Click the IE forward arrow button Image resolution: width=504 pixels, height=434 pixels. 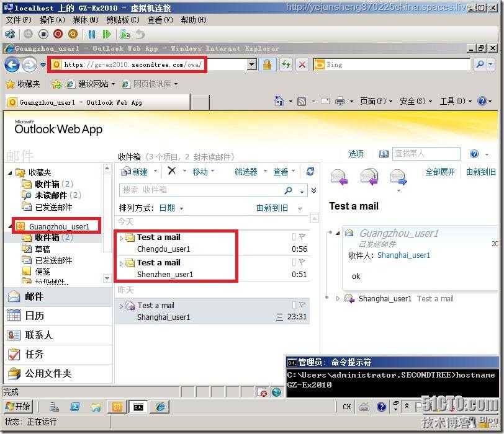point(29,65)
